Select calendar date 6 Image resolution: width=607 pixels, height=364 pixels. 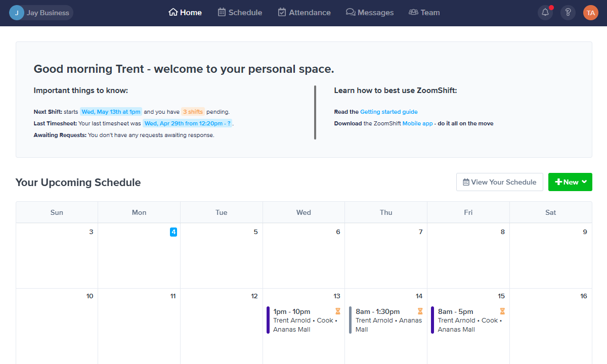pos(338,232)
